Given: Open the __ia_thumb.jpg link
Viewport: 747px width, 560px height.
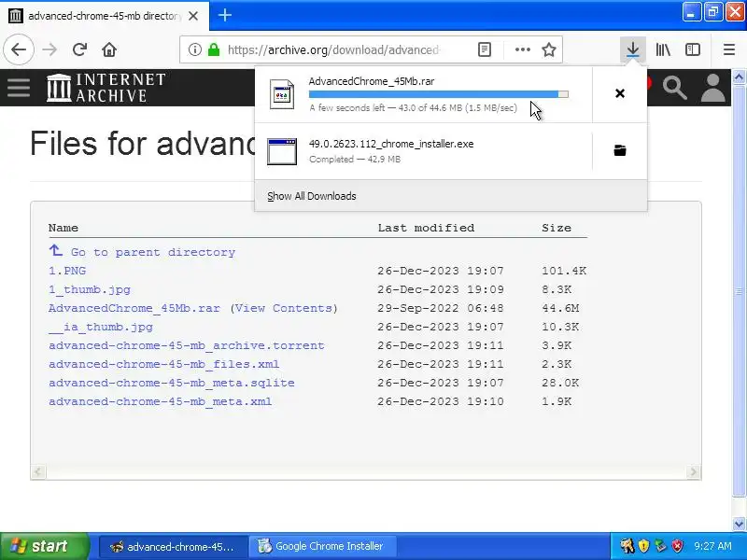Looking at the screenshot, I should (x=101, y=327).
